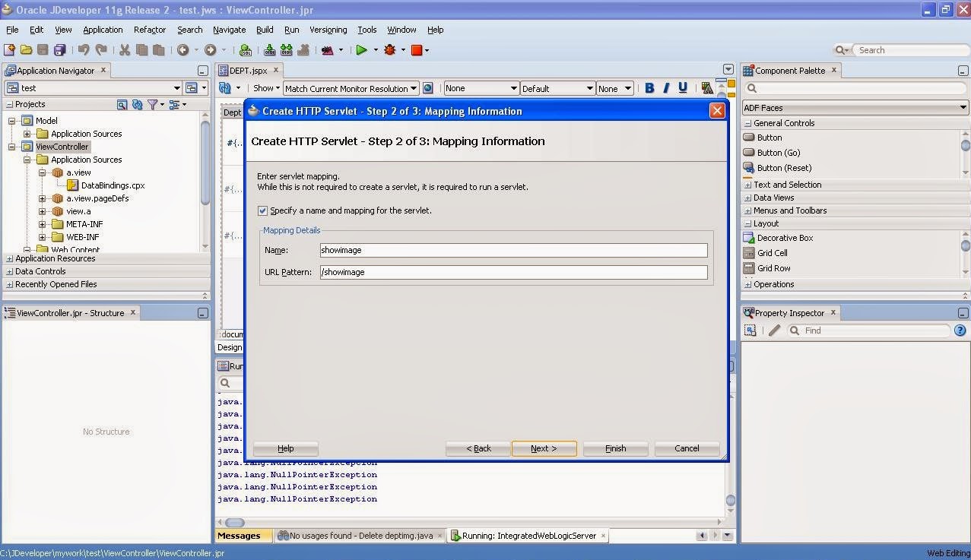The height and width of the screenshot is (560, 971).
Task: Toggle underline formatting
Action: (682, 87)
